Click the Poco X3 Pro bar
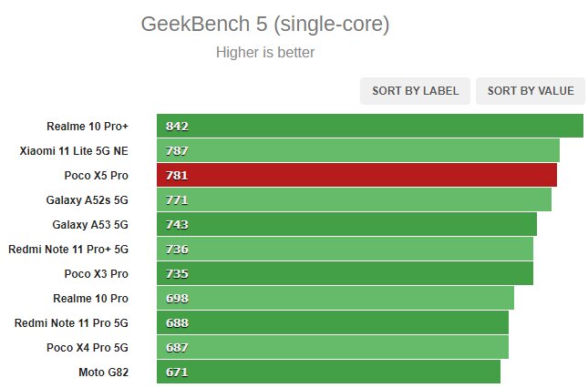This screenshot has height=388, width=588. (345, 273)
